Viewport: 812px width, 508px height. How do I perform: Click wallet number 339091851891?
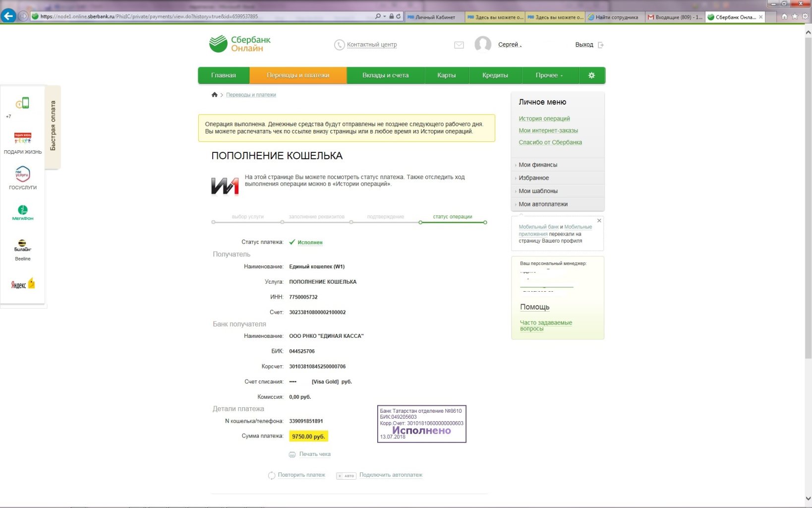point(306,421)
